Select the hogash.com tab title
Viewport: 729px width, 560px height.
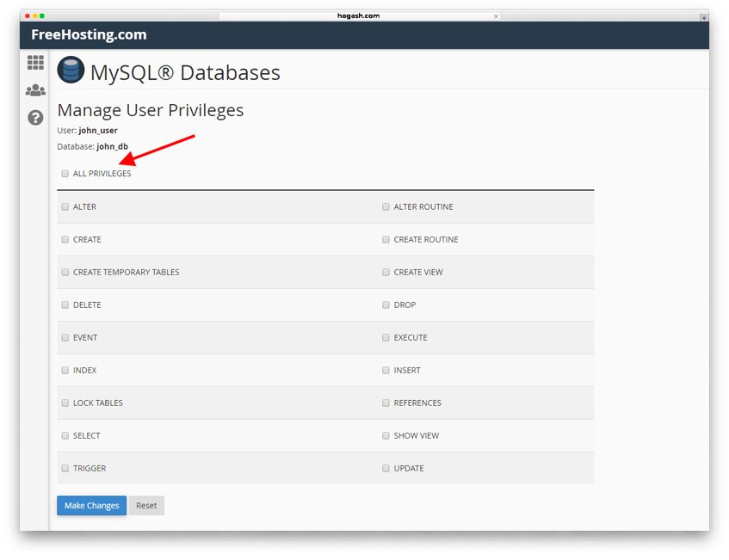[358, 15]
